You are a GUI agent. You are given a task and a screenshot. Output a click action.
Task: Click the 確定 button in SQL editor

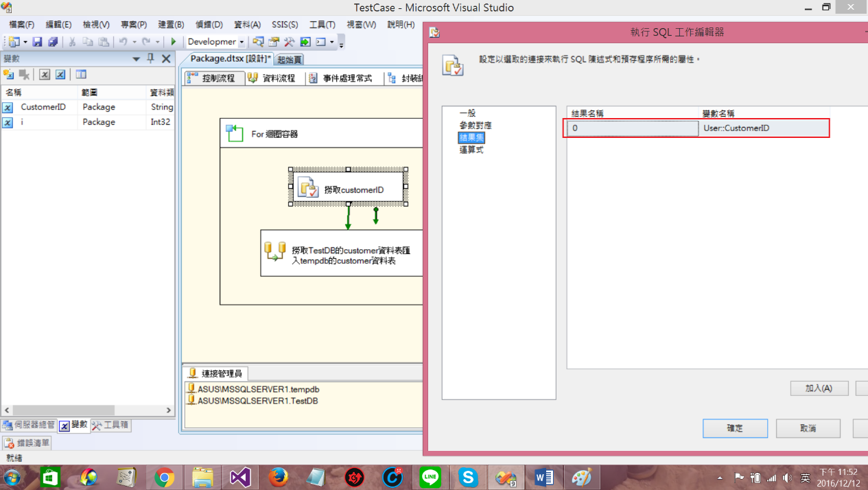click(x=735, y=428)
